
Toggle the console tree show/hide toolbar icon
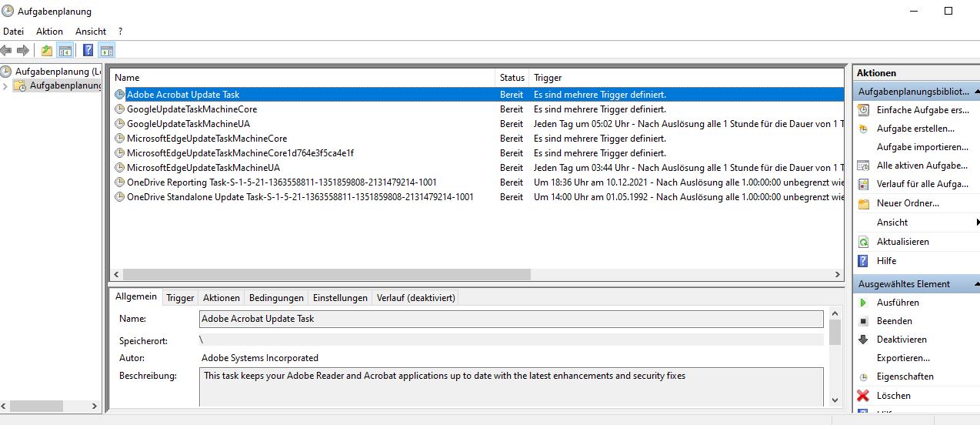(65, 51)
